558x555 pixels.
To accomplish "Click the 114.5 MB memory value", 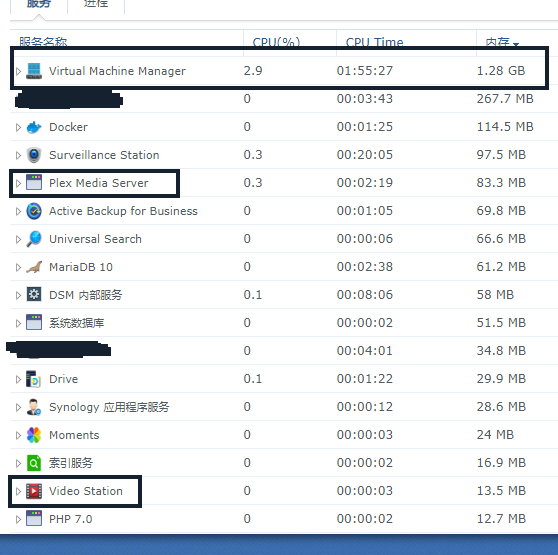I will click(505, 127).
